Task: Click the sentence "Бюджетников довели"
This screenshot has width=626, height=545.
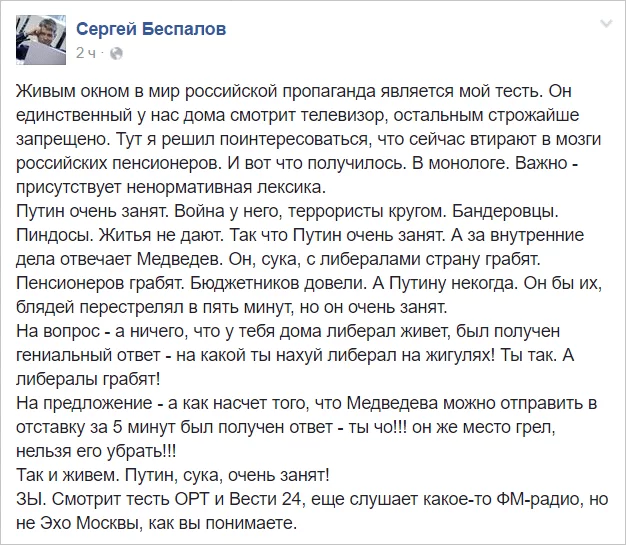Action: click(277, 283)
